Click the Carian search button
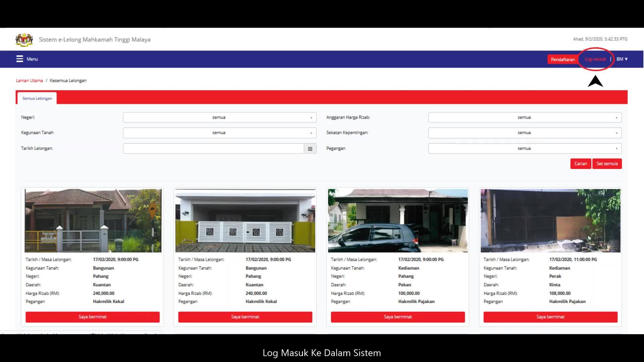This screenshot has height=362, width=644. point(581,164)
